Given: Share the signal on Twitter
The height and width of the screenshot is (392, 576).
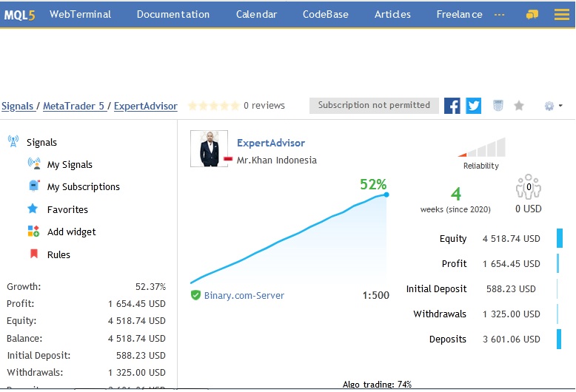Looking at the screenshot, I should (x=474, y=106).
